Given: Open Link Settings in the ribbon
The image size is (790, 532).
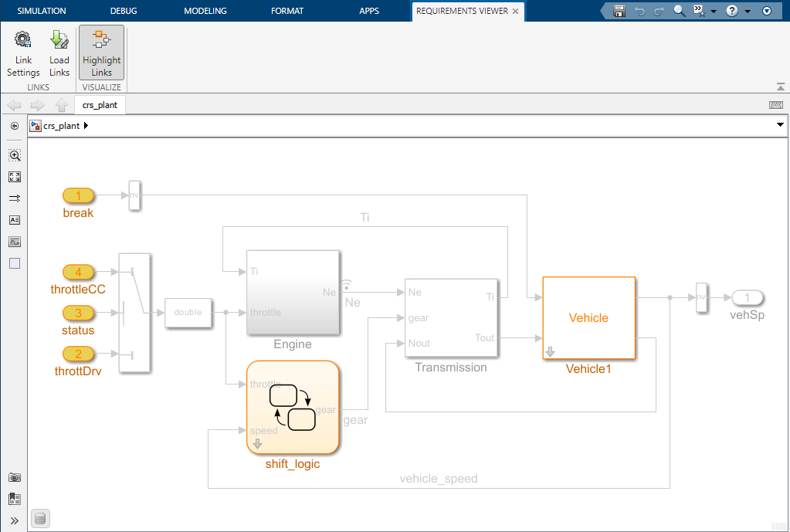Looking at the screenshot, I should pos(23,53).
